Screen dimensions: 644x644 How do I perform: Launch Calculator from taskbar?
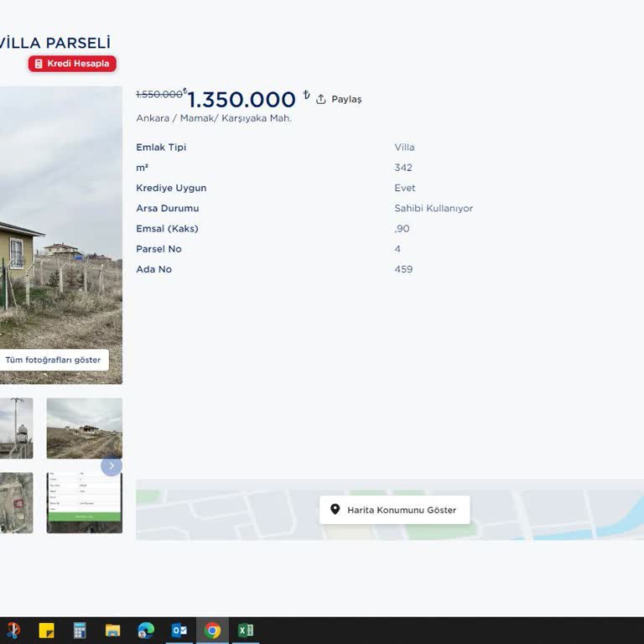pyautogui.click(x=80, y=631)
